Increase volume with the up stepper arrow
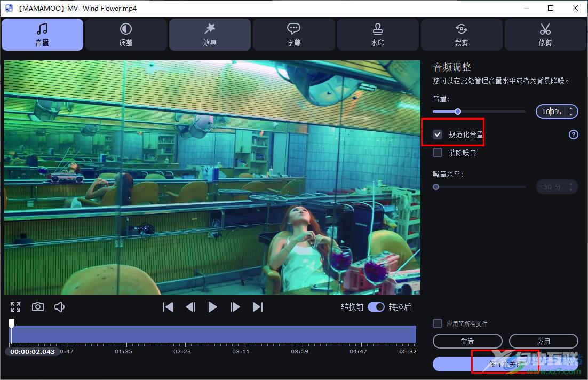The height and width of the screenshot is (380, 588). (571, 108)
